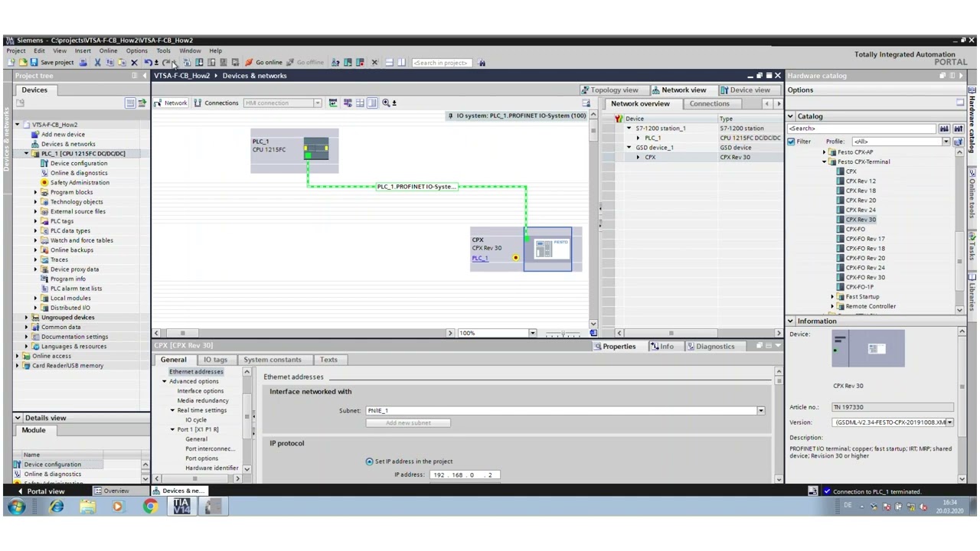Click the IP address input field
This screenshot has height=551, width=980.
465,475
